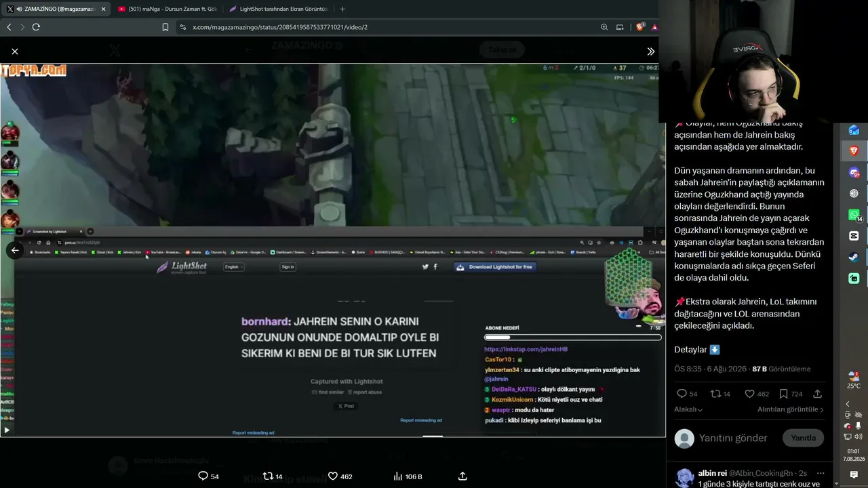Open site information icon in the address bar
The image size is (868, 488).
[x=182, y=27]
